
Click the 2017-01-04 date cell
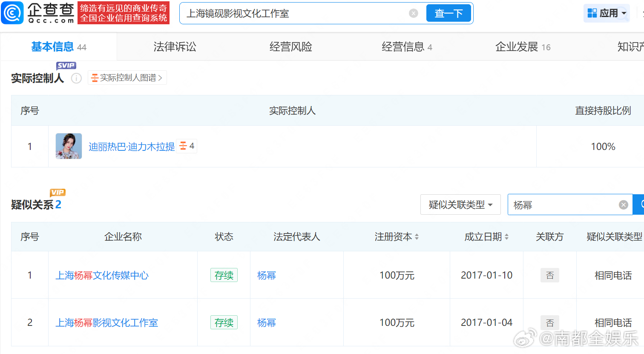pos(487,322)
